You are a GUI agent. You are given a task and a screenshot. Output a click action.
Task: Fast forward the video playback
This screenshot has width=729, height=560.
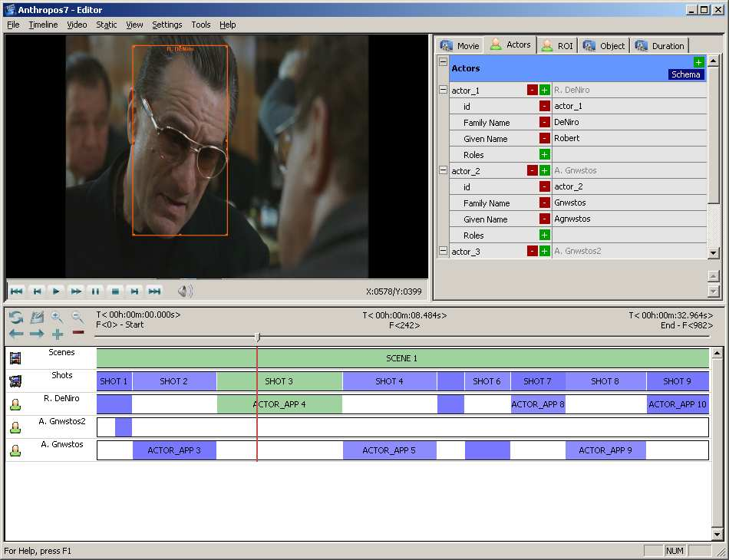(76, 292)
